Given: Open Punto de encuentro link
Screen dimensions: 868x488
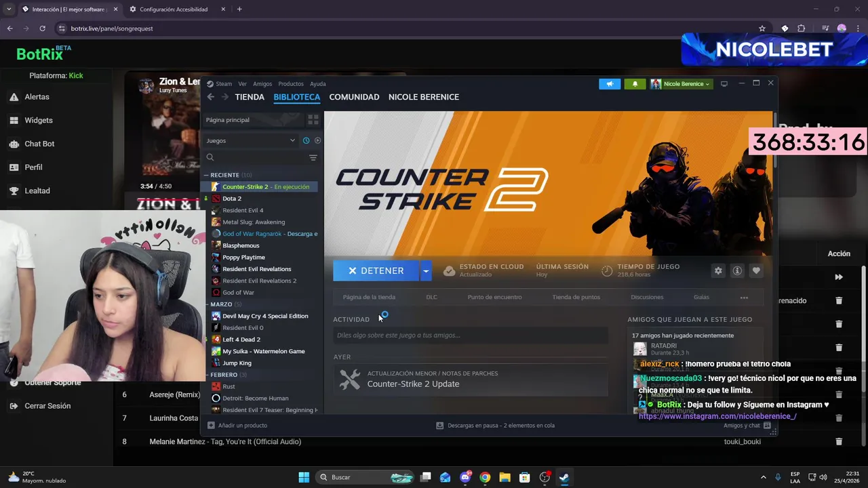Looking at the screenshot, I should [x=494, y=297].
